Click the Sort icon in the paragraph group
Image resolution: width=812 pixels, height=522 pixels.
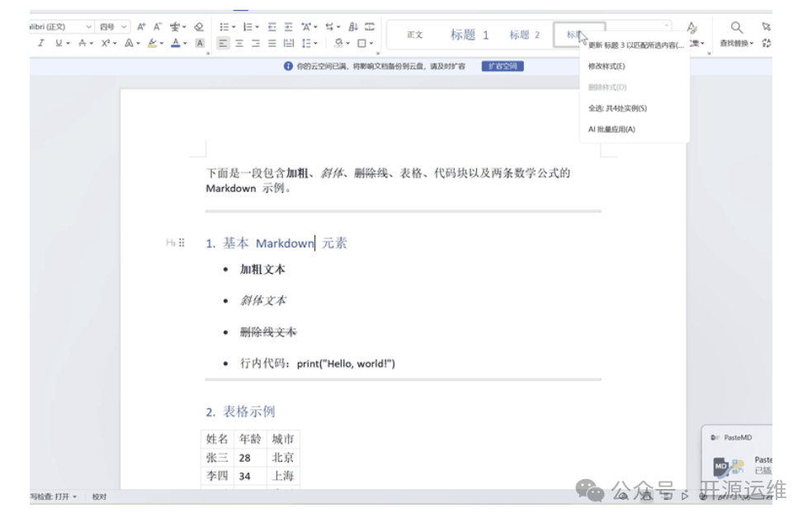coord(354,26)
